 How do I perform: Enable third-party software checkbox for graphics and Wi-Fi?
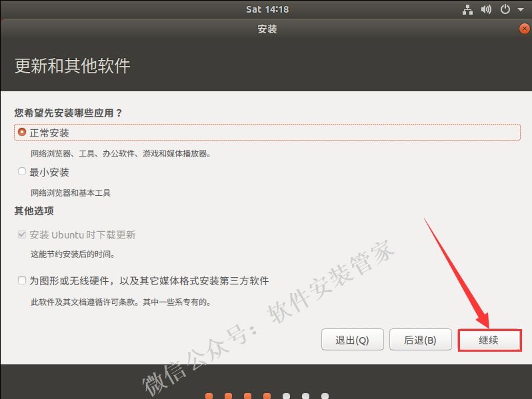click(x=22, y=280)
